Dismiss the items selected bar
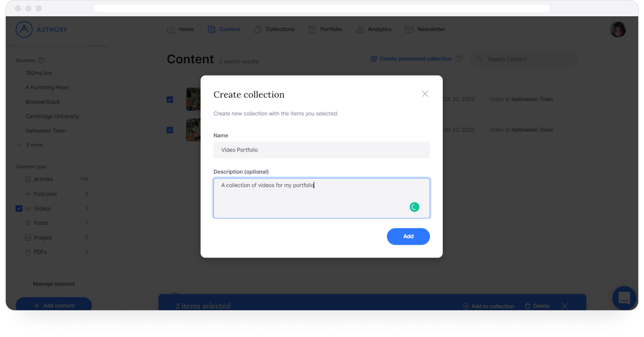 565,306
